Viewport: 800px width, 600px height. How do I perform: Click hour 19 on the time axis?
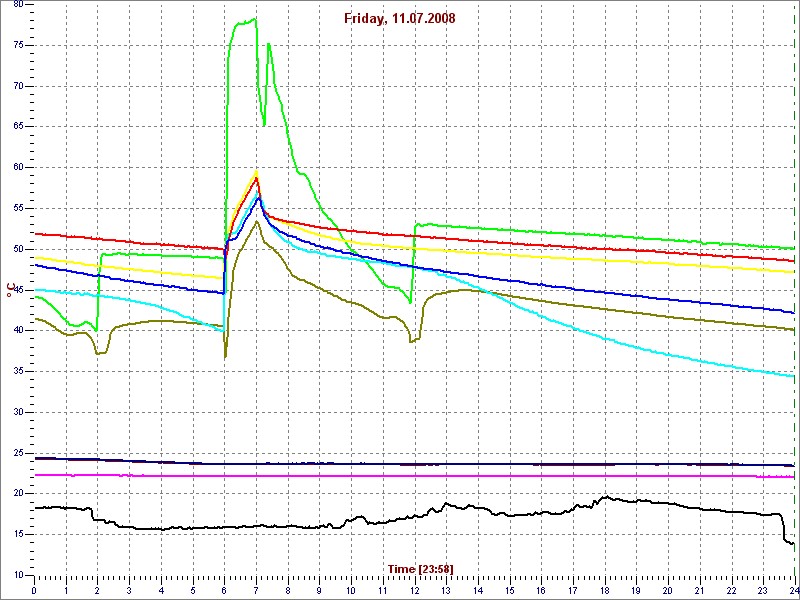[x=636, y=589]
